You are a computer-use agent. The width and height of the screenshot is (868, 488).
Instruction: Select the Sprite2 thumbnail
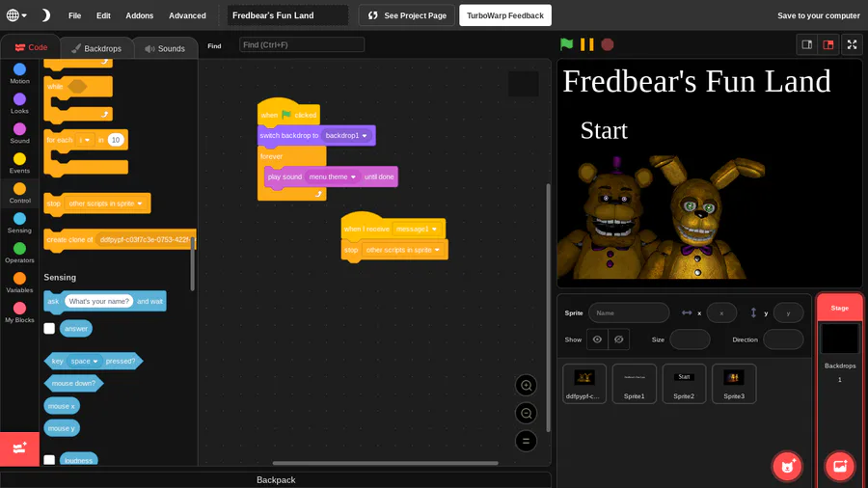point(684,384)
